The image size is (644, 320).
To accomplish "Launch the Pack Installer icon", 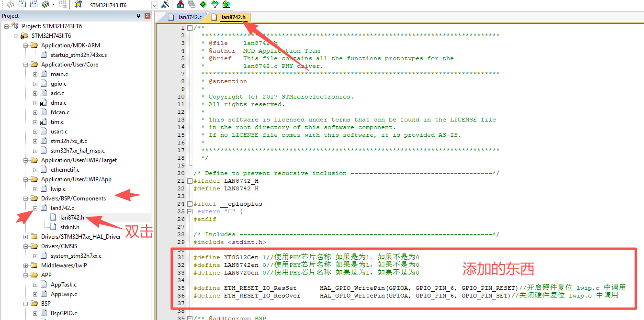I will (x=226, y=4).
